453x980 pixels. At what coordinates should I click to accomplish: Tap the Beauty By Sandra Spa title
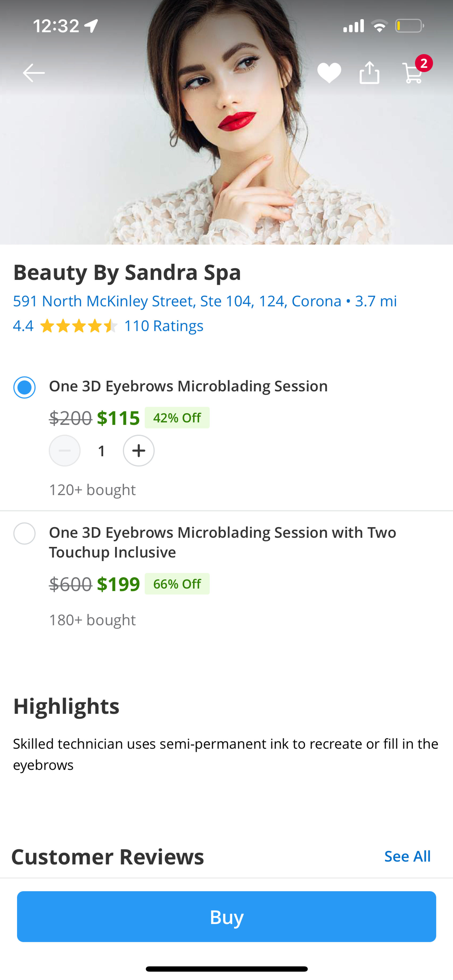(127, 272)
